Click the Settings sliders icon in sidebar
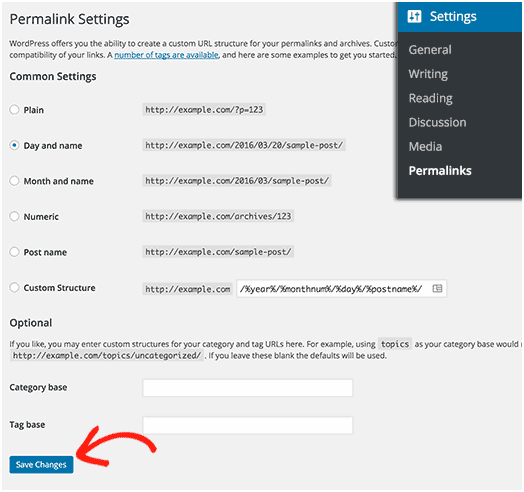Viewport: 524px width, 492px height. click(x=414, y=16)
